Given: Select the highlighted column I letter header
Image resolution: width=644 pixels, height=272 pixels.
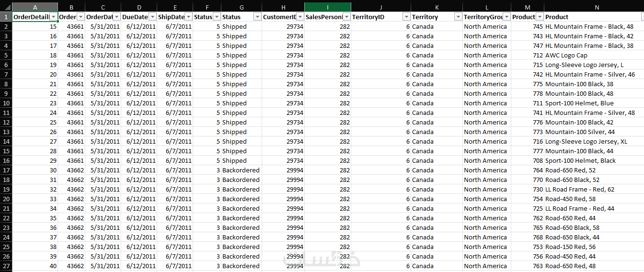Looking at the screenshot, I should click(328, 7).
